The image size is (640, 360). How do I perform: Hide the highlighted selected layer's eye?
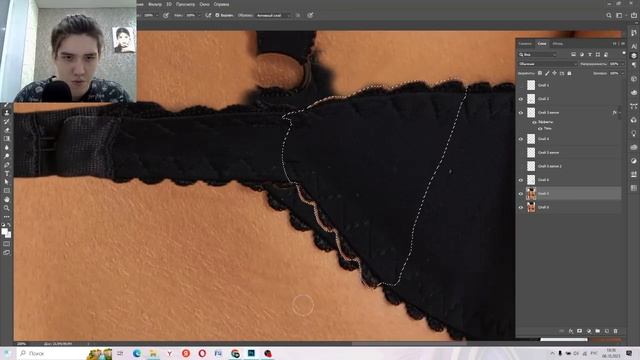pos(521,194)
